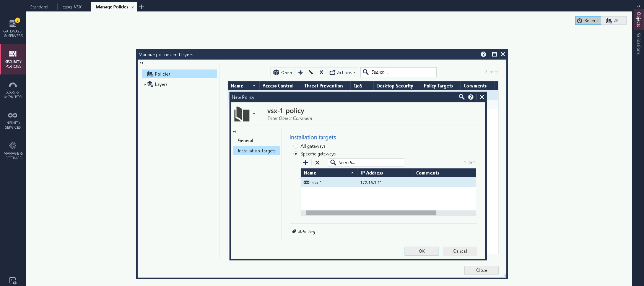644x286 pixels.
Task: Open policy icon color dropdown arrow
Action: pyautogui.click(x=254, y=114)
